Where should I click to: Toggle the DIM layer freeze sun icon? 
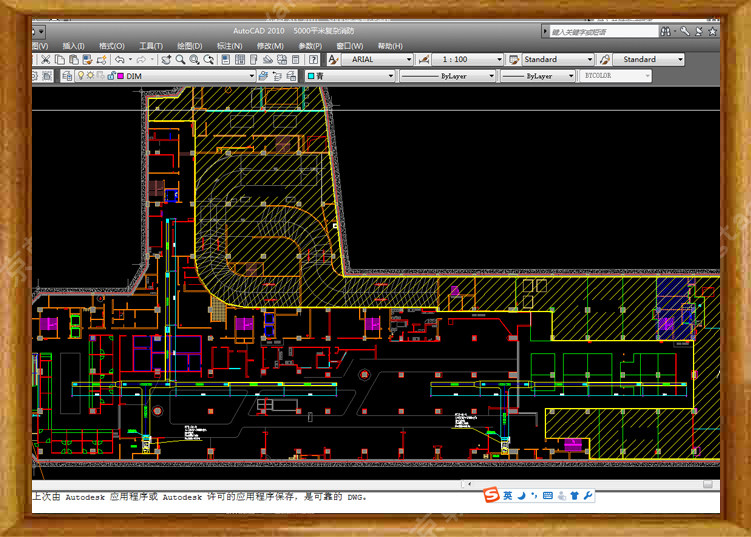click(90, 75)
